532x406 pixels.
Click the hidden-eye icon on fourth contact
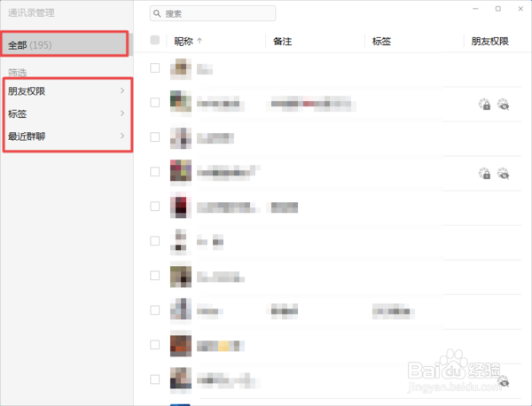click(503, 174)
